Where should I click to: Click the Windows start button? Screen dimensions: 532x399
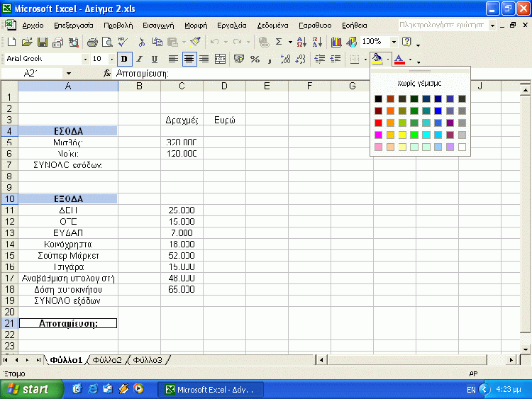point(31,389)
